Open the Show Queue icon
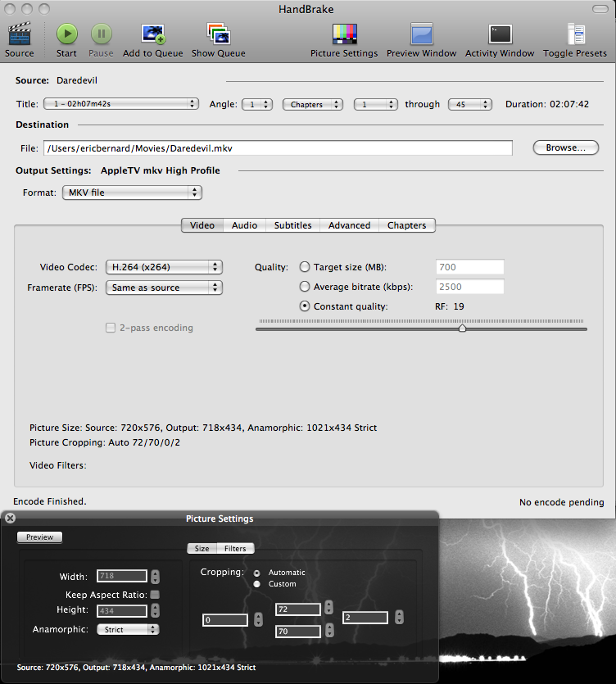This screenshot has width=616, height=684. [x=218, y=34]
